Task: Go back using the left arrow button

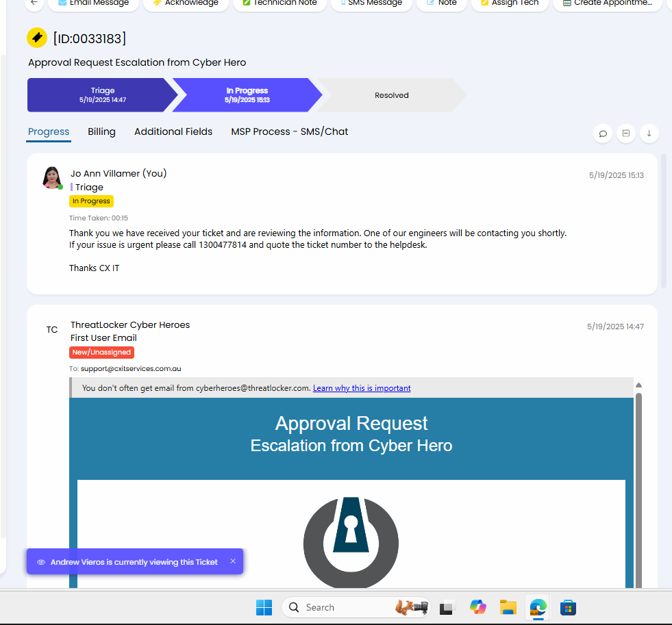Action: coord(34,3)
